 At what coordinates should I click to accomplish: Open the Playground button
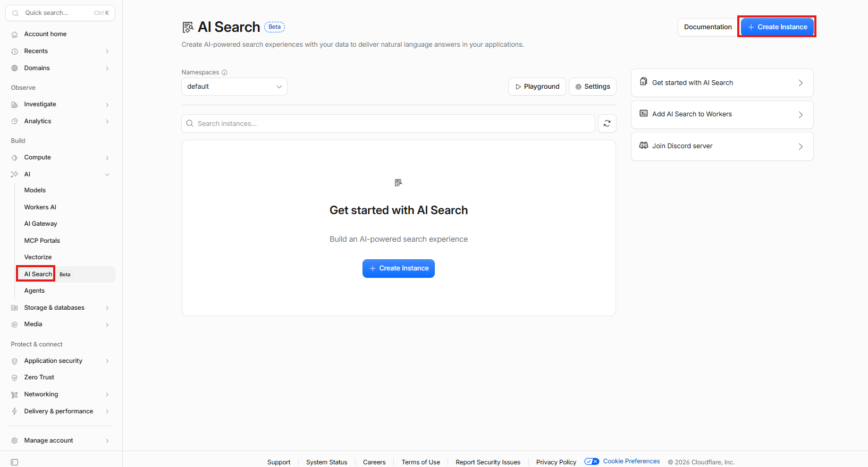[x=537, y=87]
